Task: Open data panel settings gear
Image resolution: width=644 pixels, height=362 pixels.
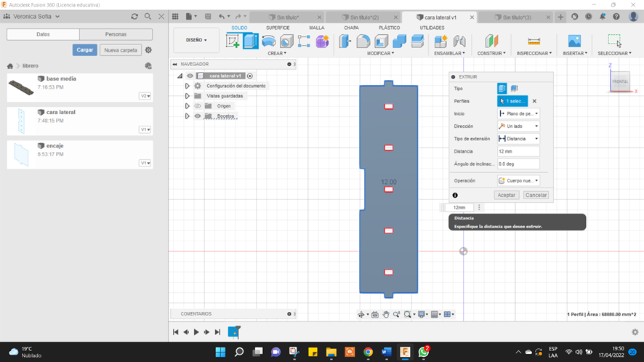Action: click(148, 50)
